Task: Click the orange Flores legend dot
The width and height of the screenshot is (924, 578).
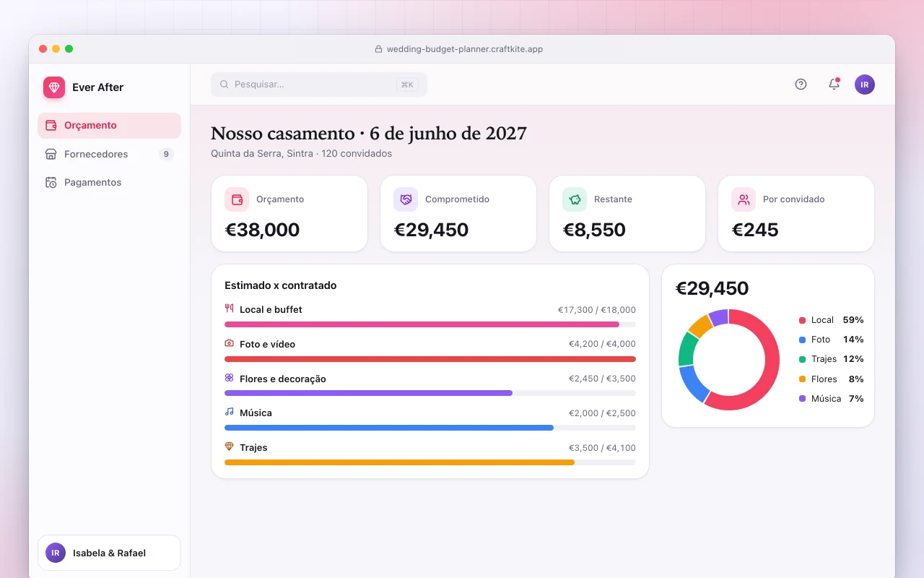Action: 802,379
